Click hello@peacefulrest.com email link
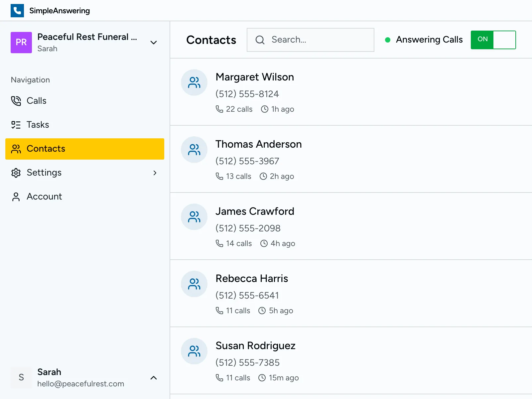This screenshot has width=532, height=399. [x=81, y=384]
